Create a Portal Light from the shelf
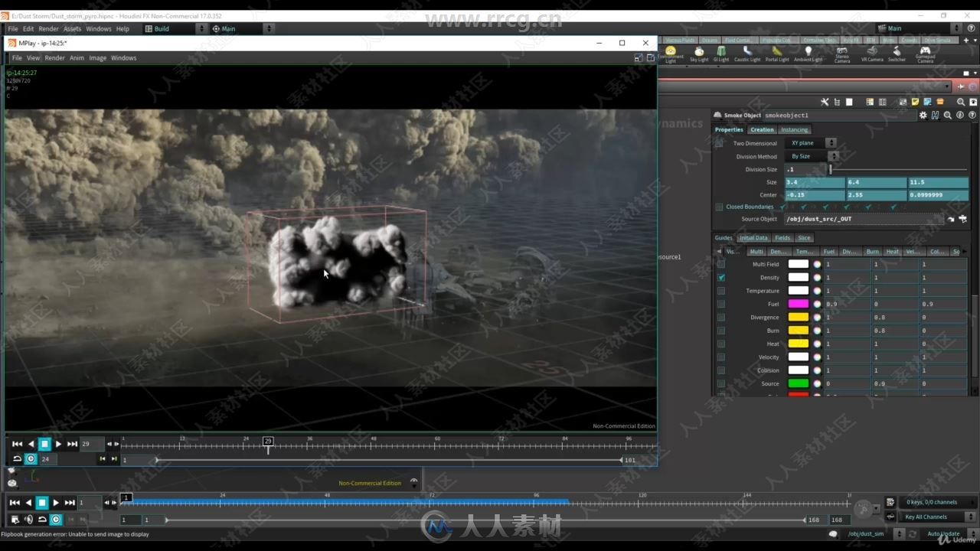 tap(777, 54)
